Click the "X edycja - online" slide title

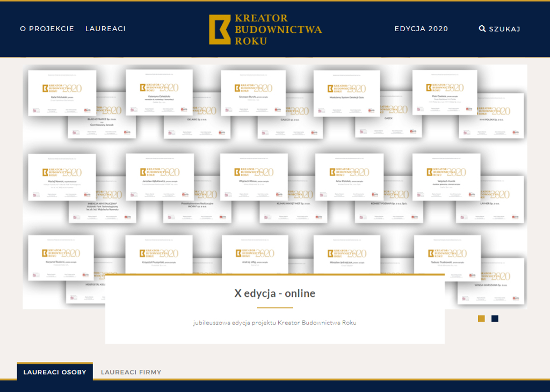click(x=274, y=293)
